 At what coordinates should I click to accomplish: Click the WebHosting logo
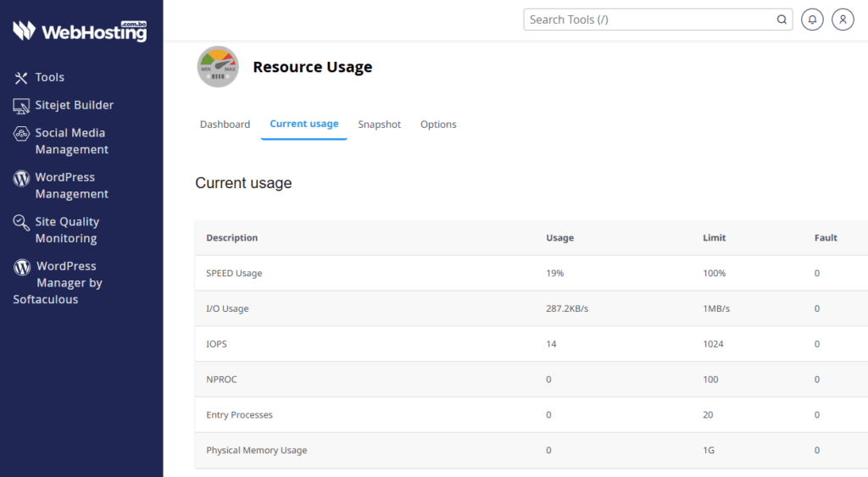click(81, 31)
